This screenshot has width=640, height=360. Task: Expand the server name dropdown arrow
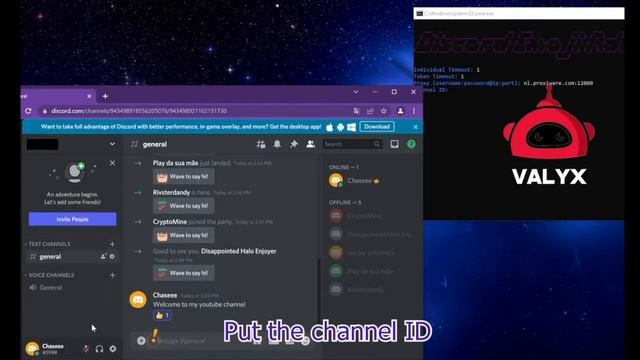[112, 144]
